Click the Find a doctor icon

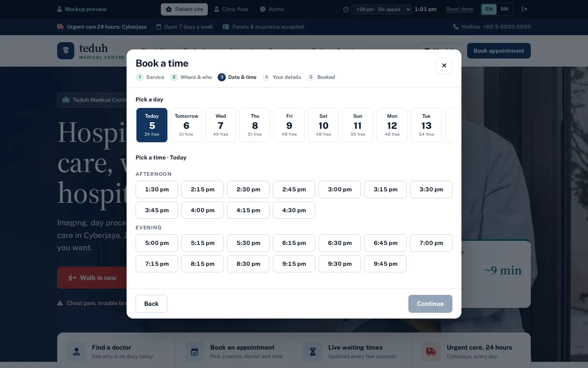tap(76, 352)
